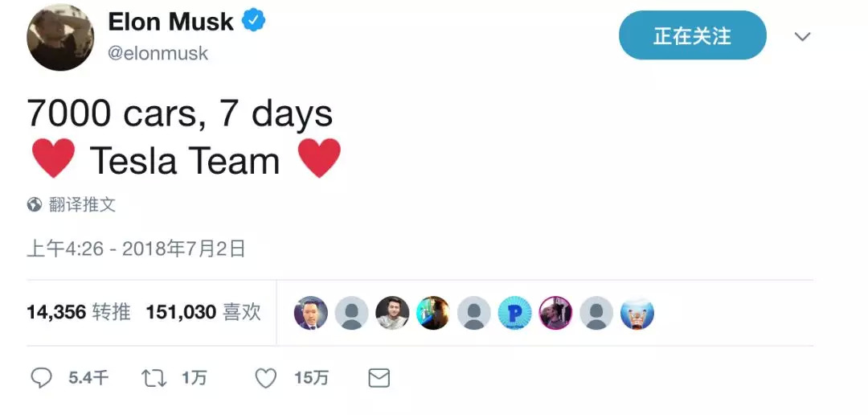View the 14,356 转推 retweets list

coord(79,312)
